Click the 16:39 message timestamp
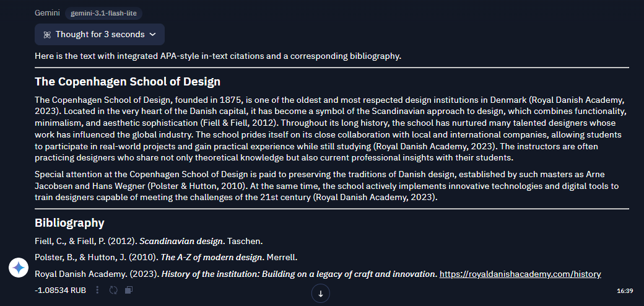Viewport: 644px width, 306px height. pyautogui.click(x=624, y=291)
